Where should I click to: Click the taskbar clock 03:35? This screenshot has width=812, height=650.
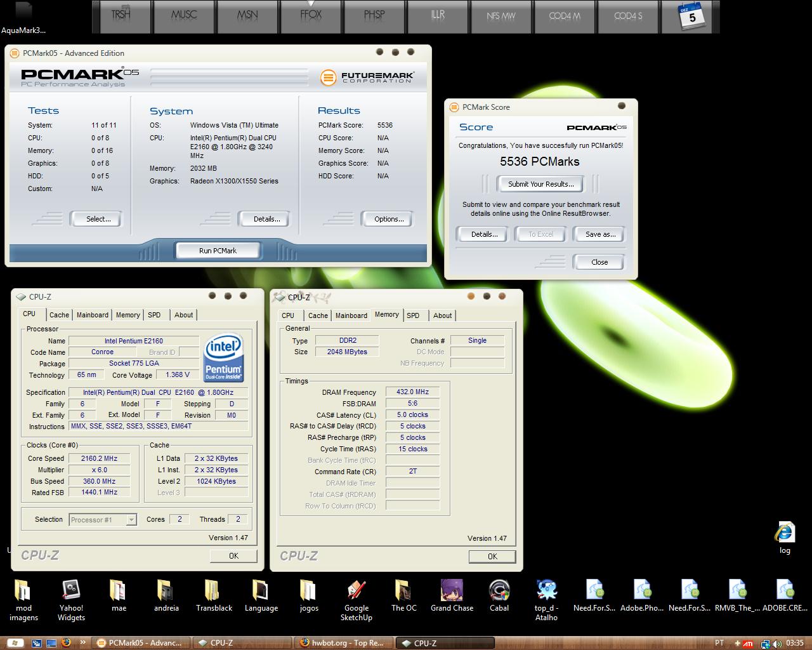click(795, 643)
